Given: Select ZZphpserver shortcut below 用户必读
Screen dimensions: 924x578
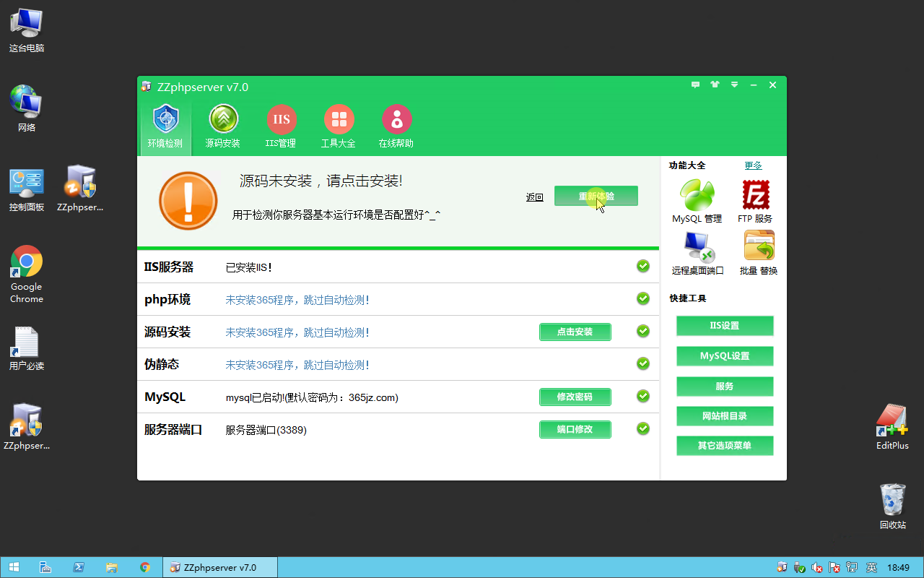Looking at the screenshot, I should click(27, 427).
